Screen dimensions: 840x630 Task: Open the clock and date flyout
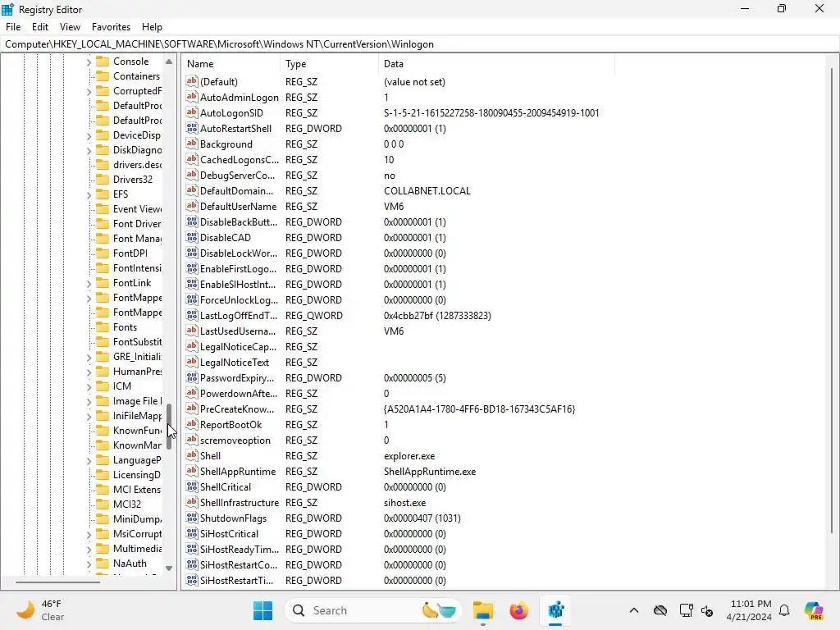[749, 610]
